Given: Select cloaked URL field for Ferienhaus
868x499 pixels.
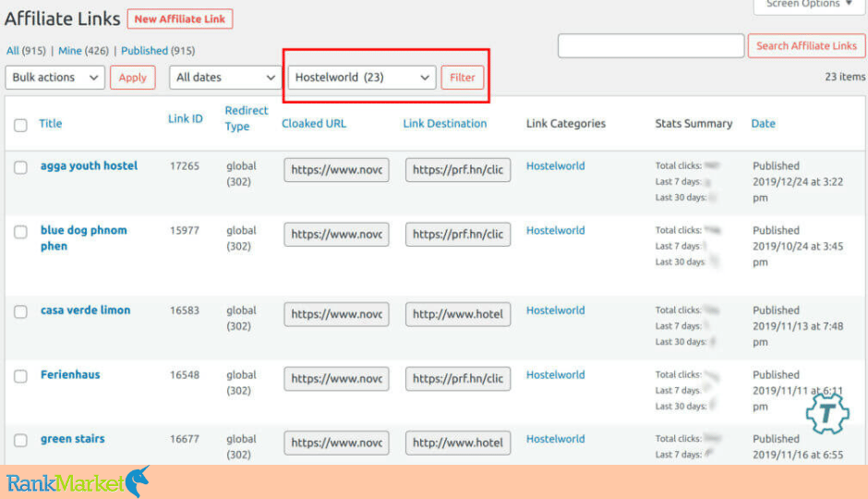Looking at the screenshot, I should pos(336,378).
